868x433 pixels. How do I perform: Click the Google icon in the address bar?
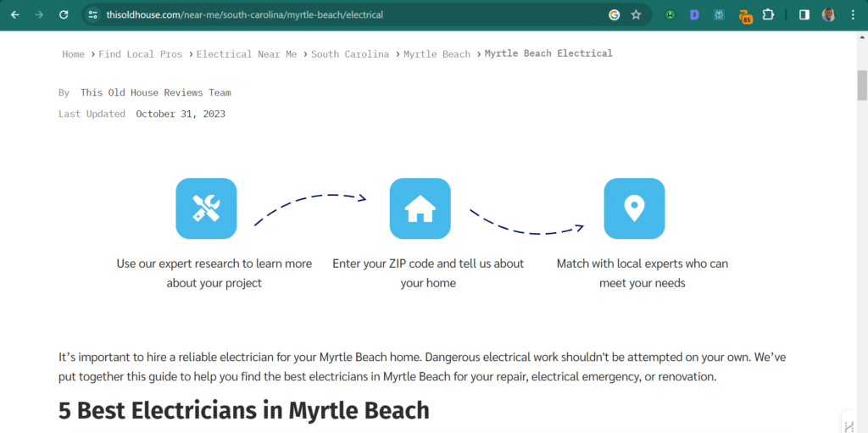point(614,15)
